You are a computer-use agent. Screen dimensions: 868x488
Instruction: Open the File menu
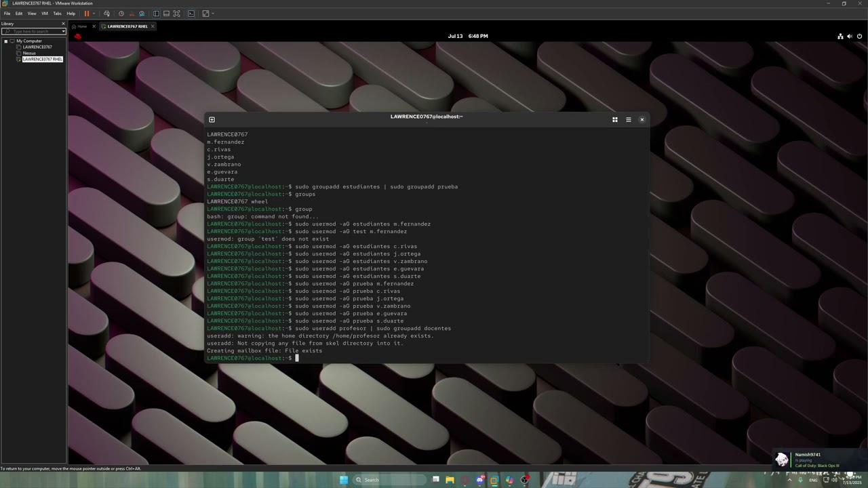click(7, 14)
